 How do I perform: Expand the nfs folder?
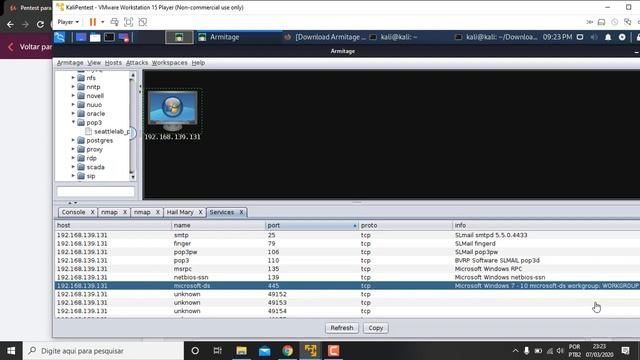pos(73,78)
